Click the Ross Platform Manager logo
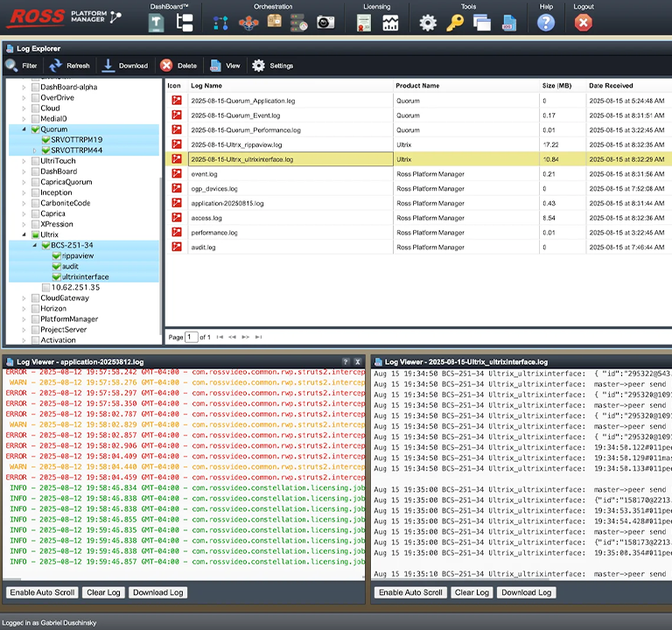Screen dimensions: 672x630 pos(65,17)
